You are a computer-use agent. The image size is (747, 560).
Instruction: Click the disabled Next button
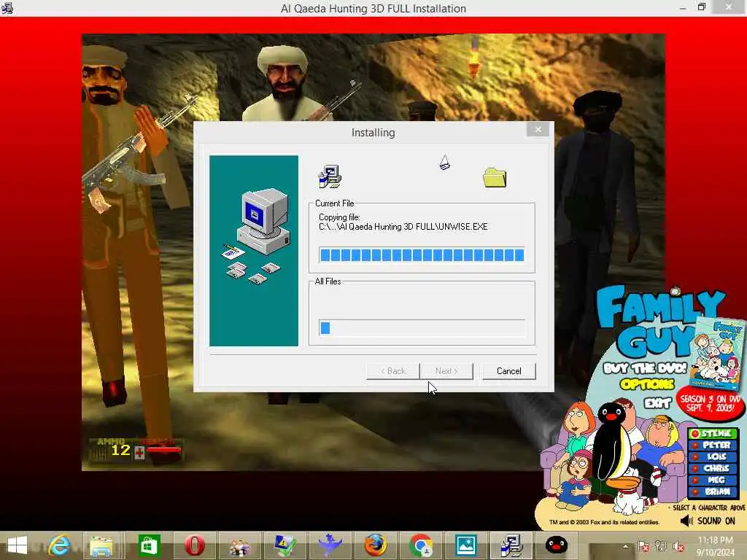tap(446, 371)
